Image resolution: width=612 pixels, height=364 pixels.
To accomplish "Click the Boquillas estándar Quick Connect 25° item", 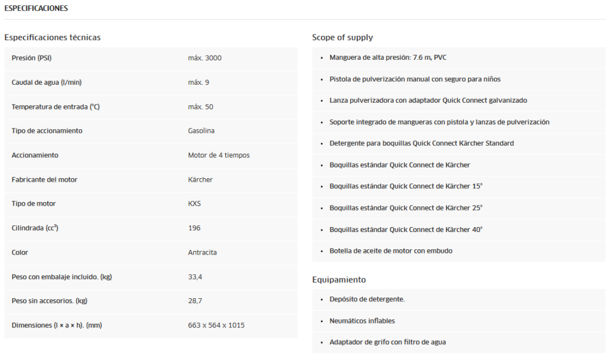I will click(x=406, y=207).
